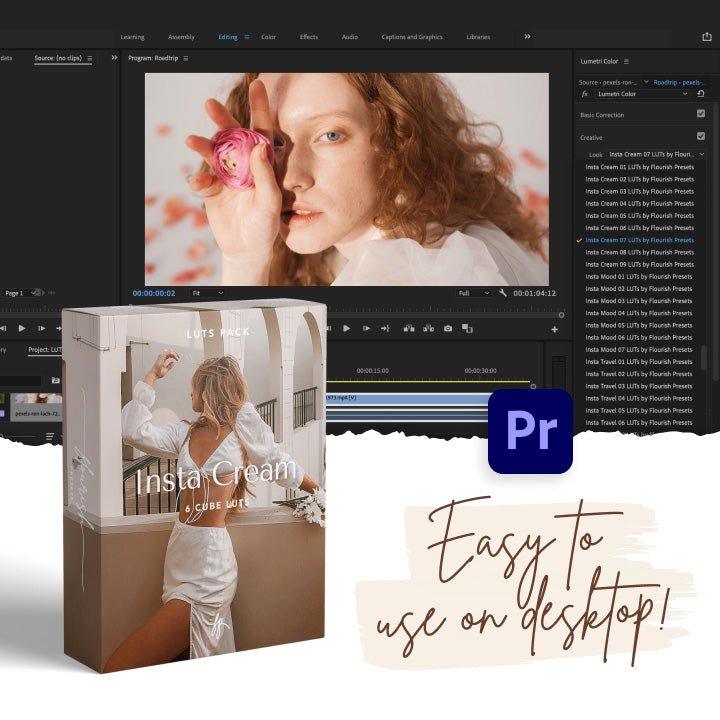Choose Insta Mood 03 LUT from list
The image size is (720, 720).
tap(639, 301)
